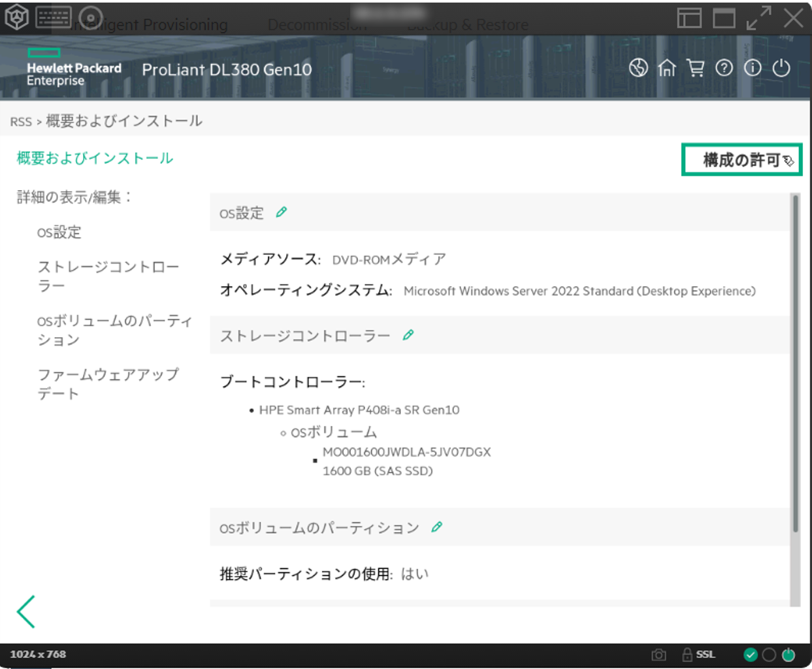
Task: Go to the home screen icon
Action: point(667,68)
